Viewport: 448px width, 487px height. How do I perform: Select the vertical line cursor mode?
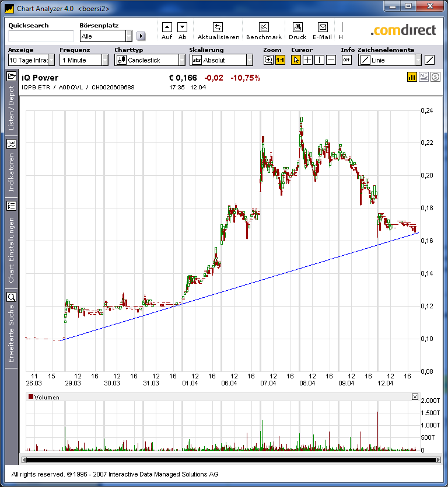point(319,60)
